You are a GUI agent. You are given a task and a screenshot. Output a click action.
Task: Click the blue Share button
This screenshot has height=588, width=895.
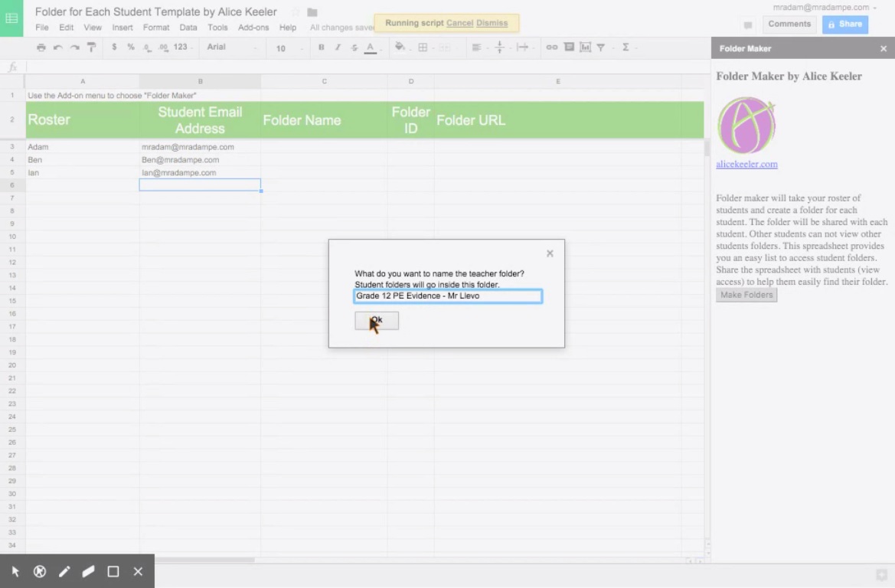pos(845,24)
